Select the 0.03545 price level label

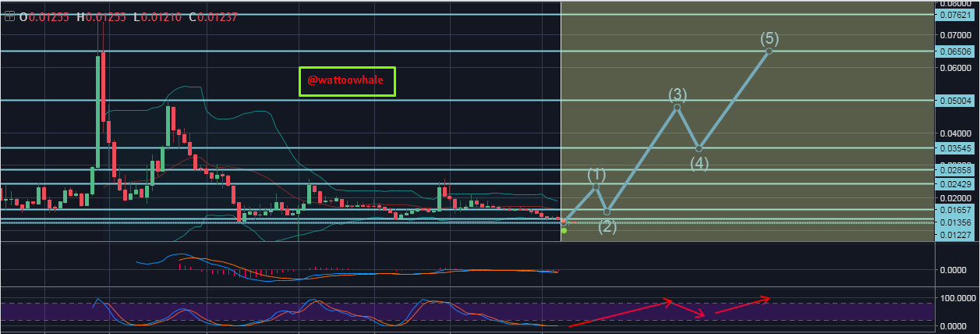[956, 148]
